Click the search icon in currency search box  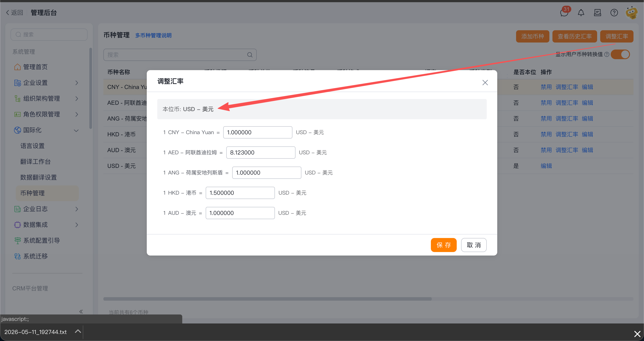point(250,55)
